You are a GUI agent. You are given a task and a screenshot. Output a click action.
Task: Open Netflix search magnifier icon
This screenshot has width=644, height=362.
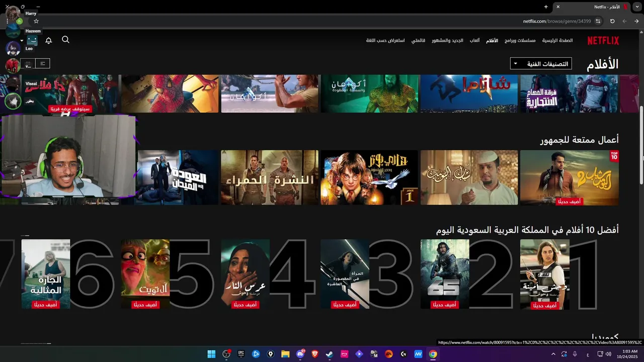(x=65, y=40)
